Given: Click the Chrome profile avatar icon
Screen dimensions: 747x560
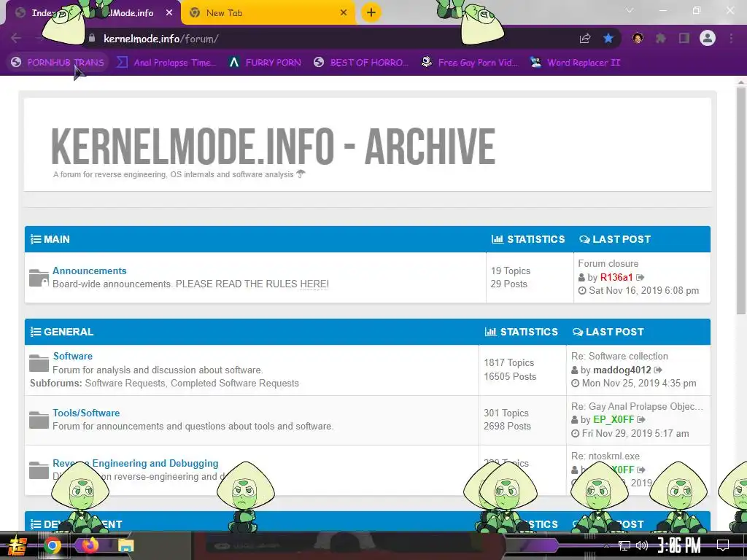Looking at the screenshot, I should [x=708, y=38].
